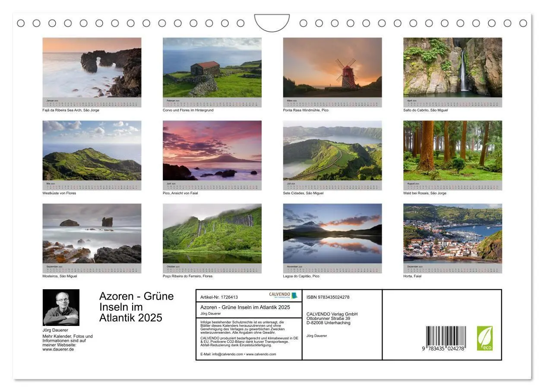Click caption 'Sete Cidades, São Miguel'

[304, 193]
